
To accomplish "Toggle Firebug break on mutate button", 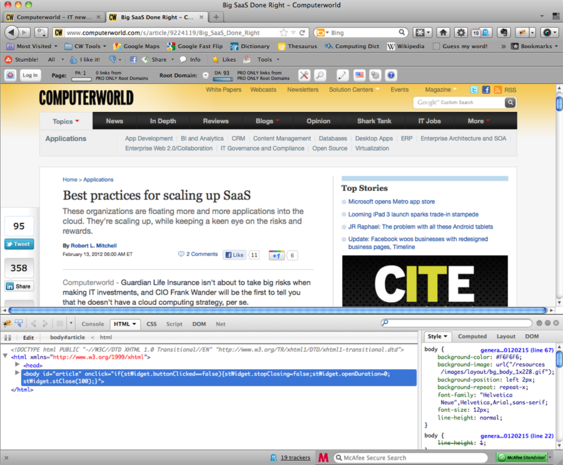I will (8, 337).
